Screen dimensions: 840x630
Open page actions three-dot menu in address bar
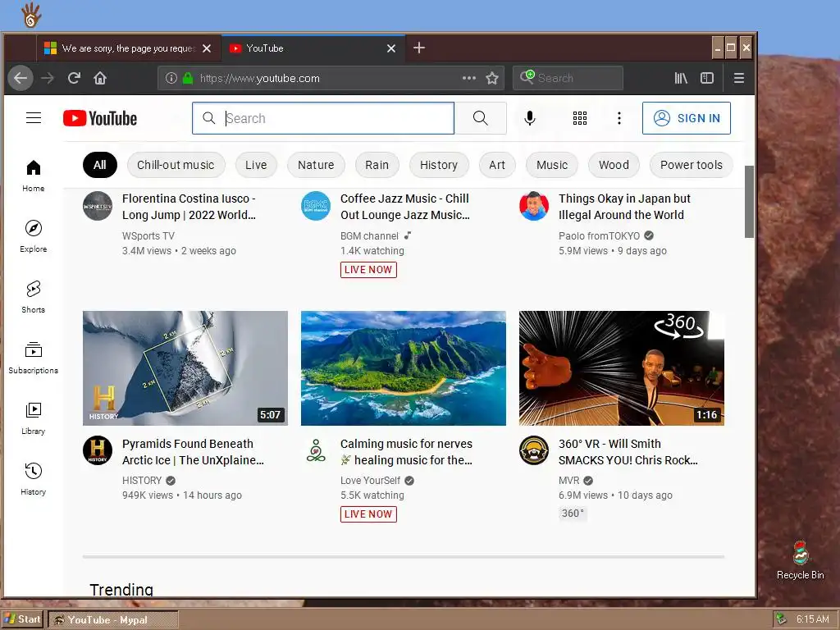tap(468, 78)
